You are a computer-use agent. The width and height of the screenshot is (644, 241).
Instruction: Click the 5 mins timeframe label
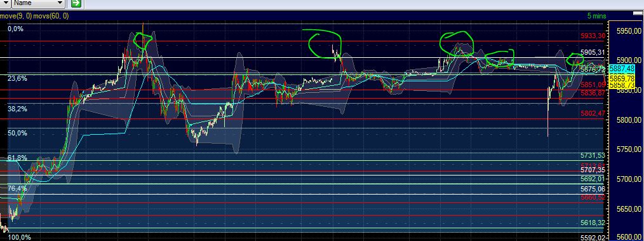pos(596,16)
